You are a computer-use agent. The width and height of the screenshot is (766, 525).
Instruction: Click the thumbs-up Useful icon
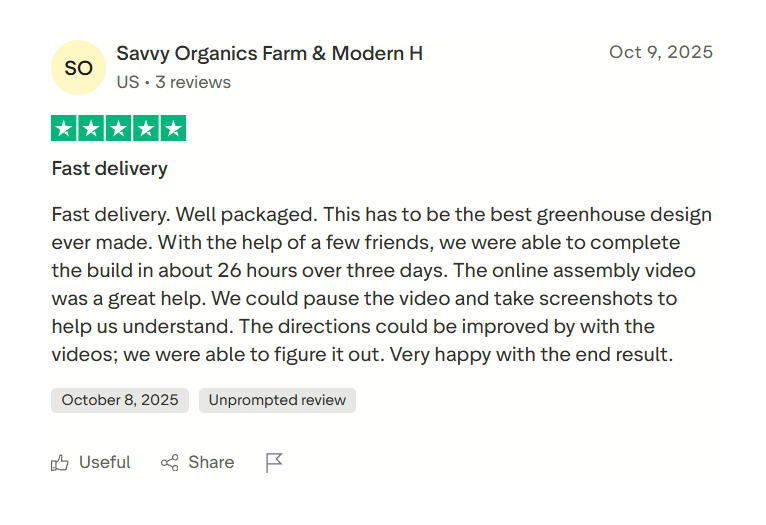click(60, 463)
